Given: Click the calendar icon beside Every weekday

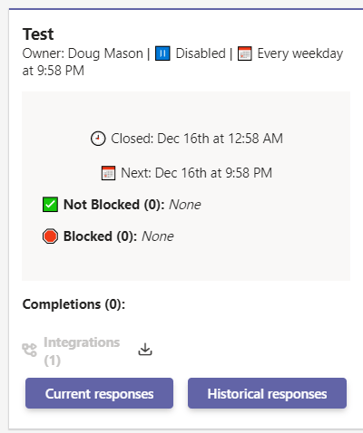Looking at the screenshot, I should [245, 54].
